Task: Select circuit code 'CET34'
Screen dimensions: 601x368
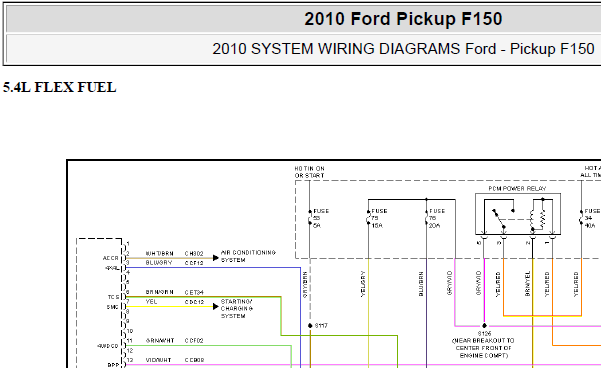Action: (194, 292)
